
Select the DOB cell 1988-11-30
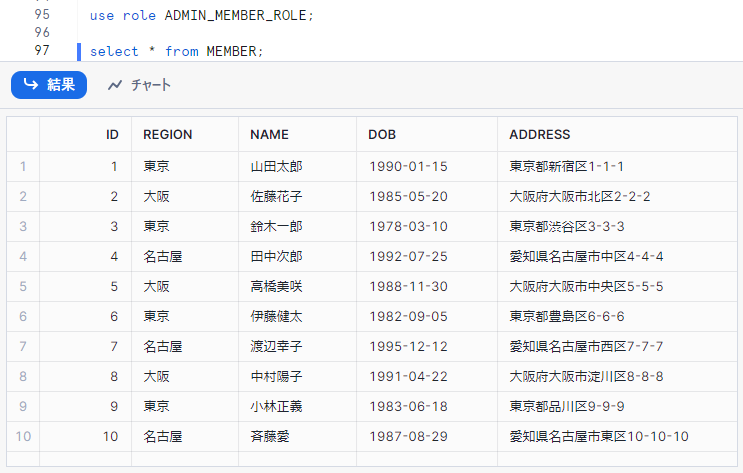(x=427, y=286)
